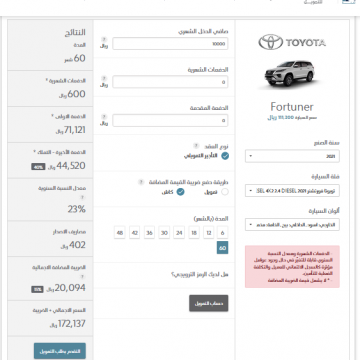Select the financing VAT payment radio option

click(x=225, y=192)
